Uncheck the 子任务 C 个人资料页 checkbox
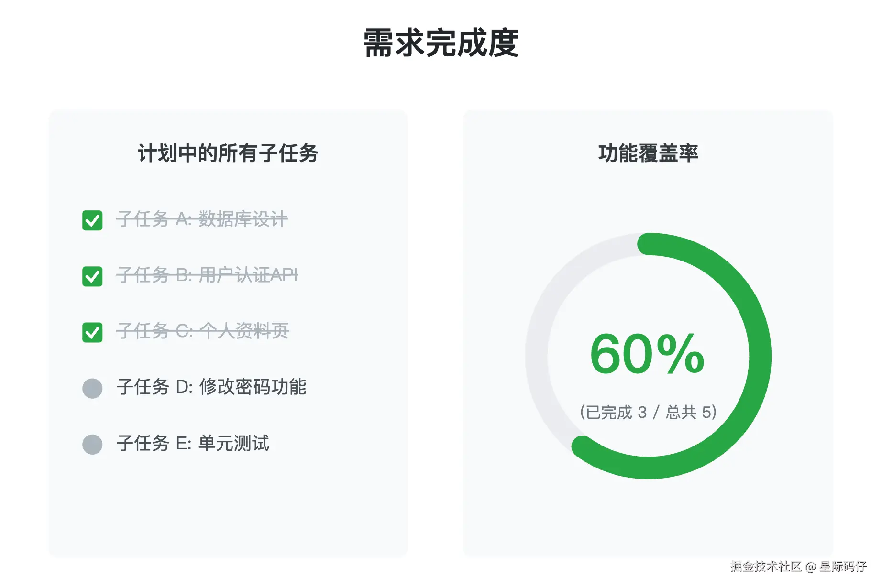 (x=92, y=332)
